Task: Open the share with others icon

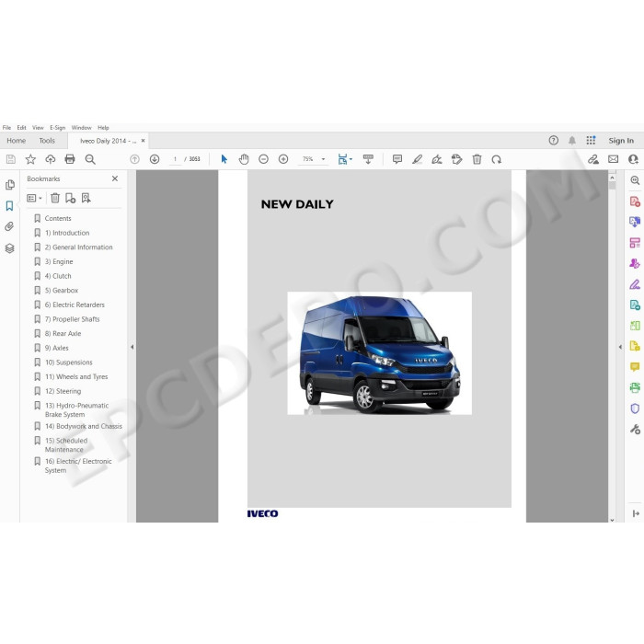Action: click(633, 159)
